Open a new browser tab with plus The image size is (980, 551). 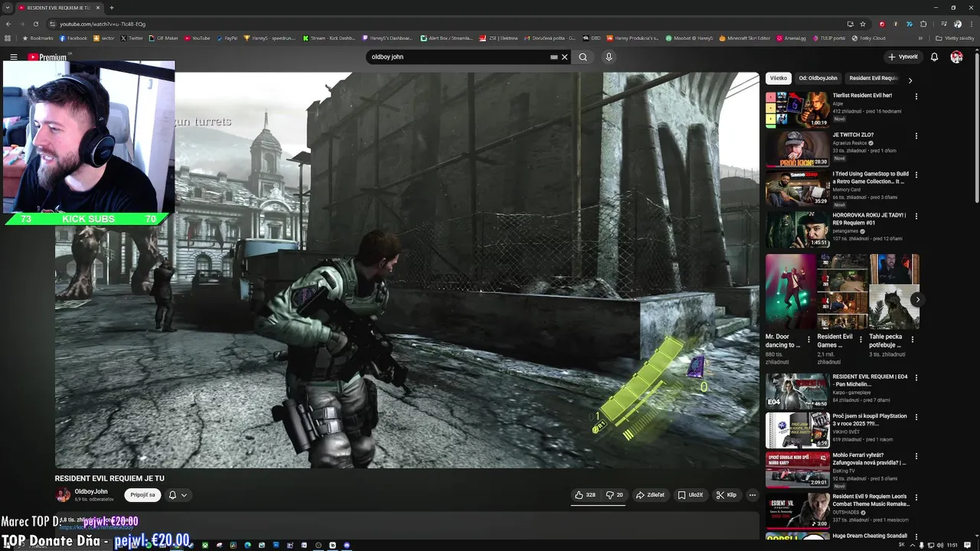click(112, 8)
